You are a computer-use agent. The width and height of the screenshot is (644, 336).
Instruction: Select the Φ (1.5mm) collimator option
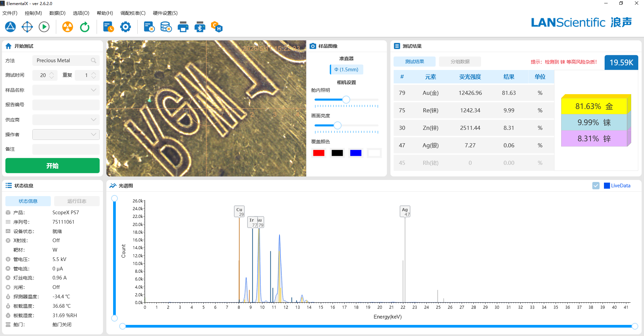(346, 70)
